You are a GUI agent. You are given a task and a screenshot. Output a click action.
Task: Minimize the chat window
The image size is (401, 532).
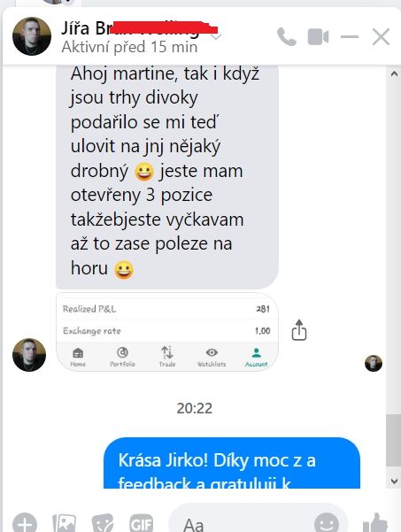350,36
